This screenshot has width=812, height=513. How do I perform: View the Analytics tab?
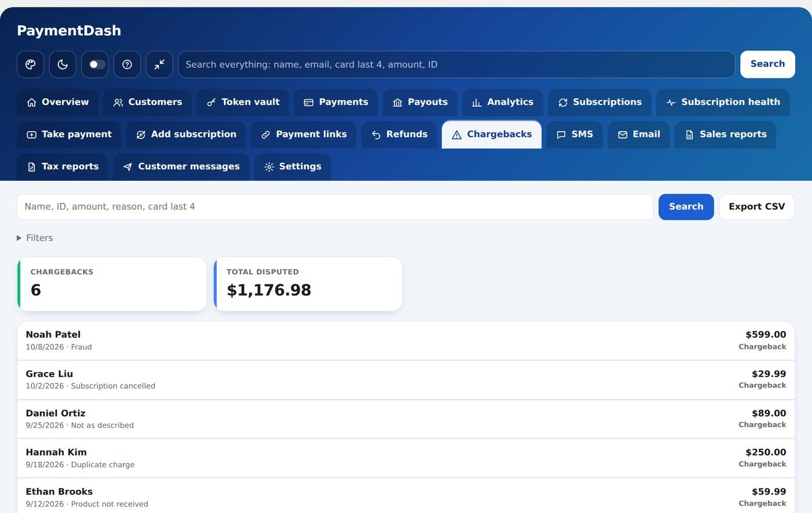(502, 103)
